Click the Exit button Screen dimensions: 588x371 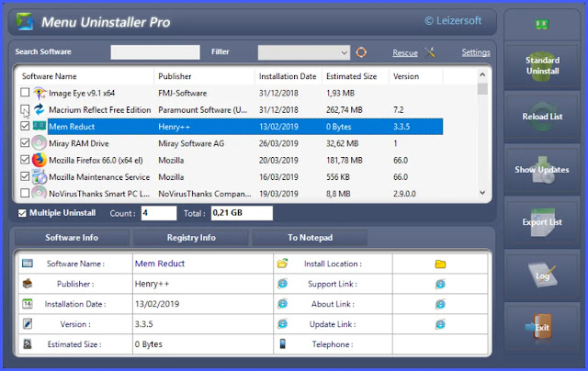[x=542, y=328]
